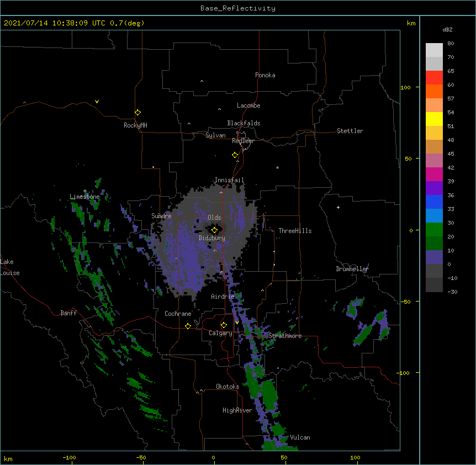
Task: Click the Cochrane label
Action: [x=178, y=314]
